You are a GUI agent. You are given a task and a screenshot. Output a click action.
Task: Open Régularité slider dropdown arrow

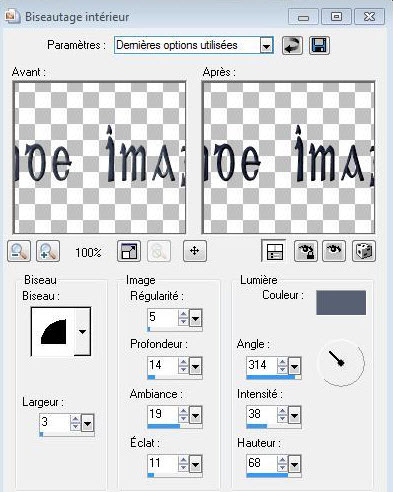click(x=195, y=318)
